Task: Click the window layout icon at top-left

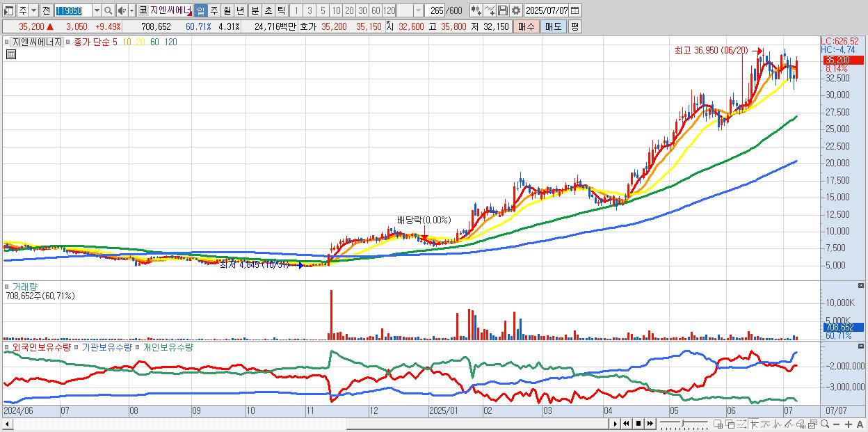Action: click(8, 10)
